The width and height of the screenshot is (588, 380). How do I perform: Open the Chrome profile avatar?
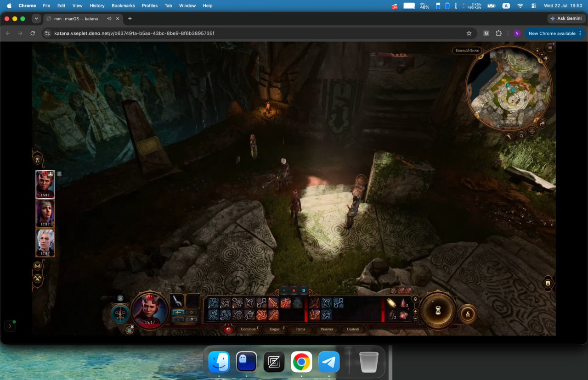pyautogui.click(x=517, y=34)
